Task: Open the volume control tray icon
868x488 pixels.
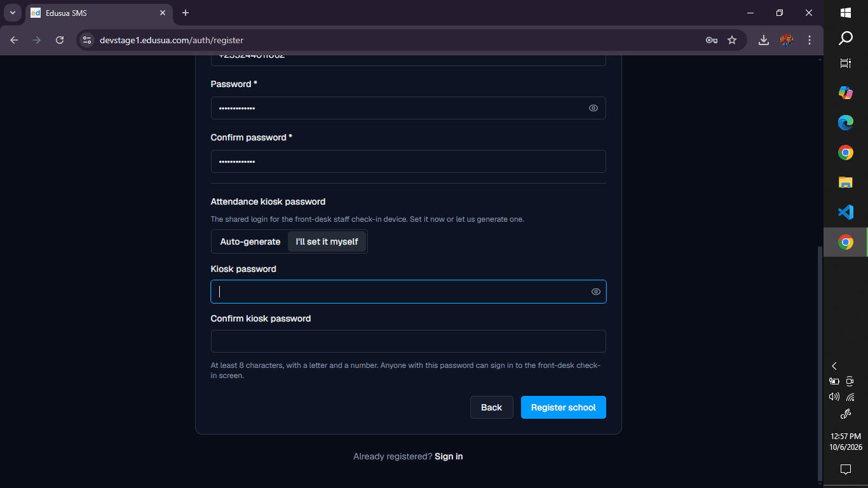Action: point(834,397)
